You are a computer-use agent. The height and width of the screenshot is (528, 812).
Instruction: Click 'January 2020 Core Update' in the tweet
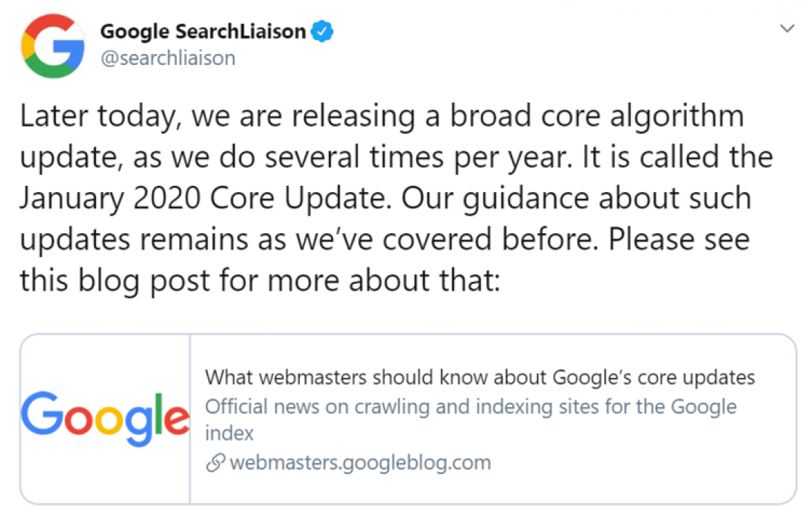[x=205, y=198]
